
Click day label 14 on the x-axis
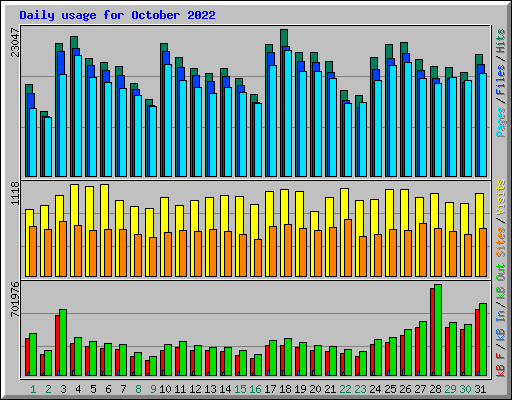click(x=225, y=389)
